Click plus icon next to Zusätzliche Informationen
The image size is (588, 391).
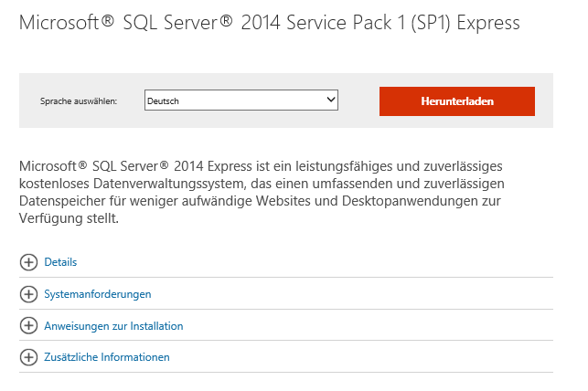(x=28, y=357)
